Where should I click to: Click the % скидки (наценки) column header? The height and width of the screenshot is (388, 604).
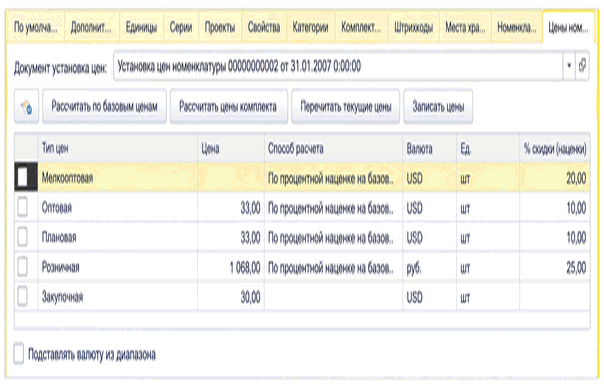coord(555,148)
